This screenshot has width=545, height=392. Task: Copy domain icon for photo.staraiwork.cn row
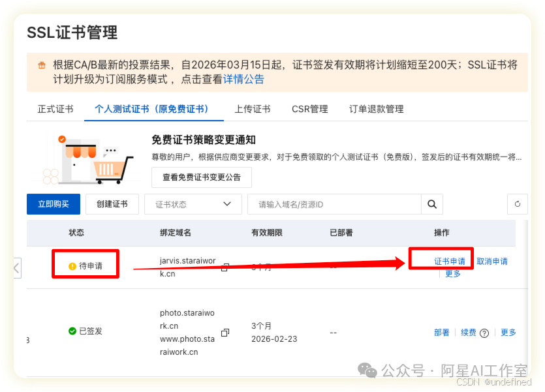tap(225, 333)
